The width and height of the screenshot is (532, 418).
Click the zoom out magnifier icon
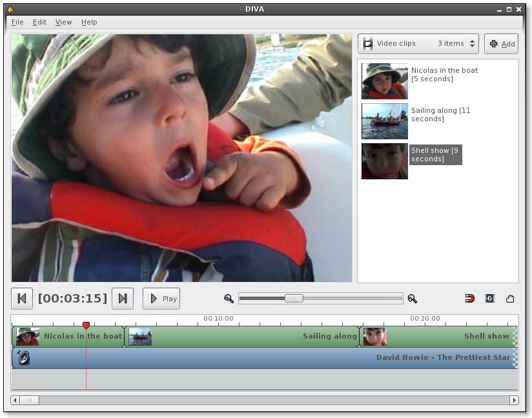229,299
